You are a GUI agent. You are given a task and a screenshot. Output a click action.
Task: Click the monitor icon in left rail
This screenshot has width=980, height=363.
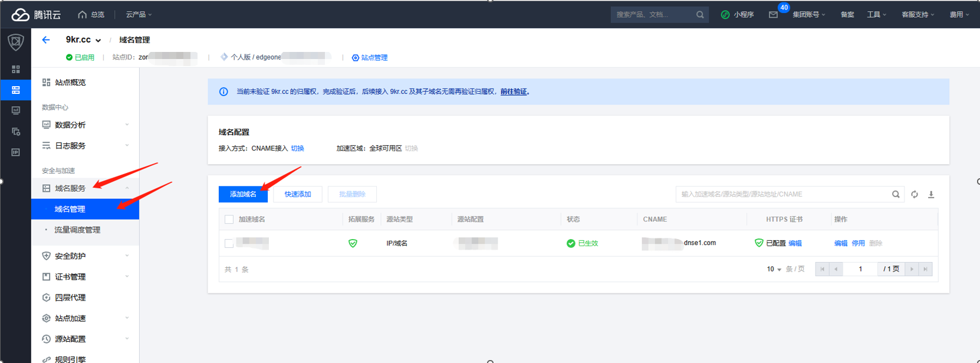click(x=16, y=110)
